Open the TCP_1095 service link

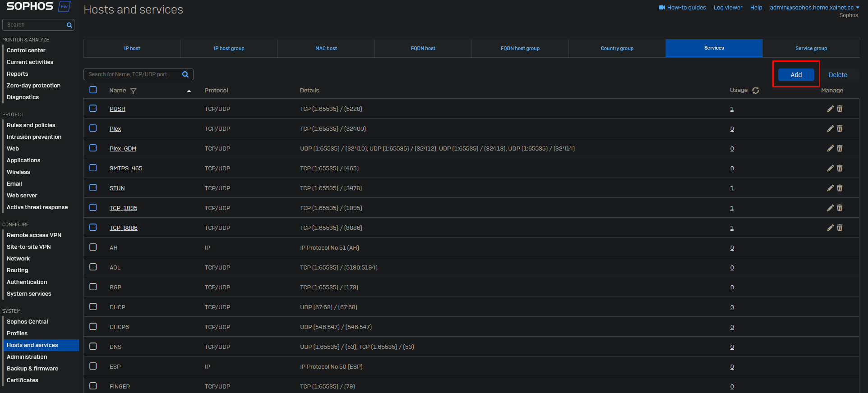tap(123, 208)
